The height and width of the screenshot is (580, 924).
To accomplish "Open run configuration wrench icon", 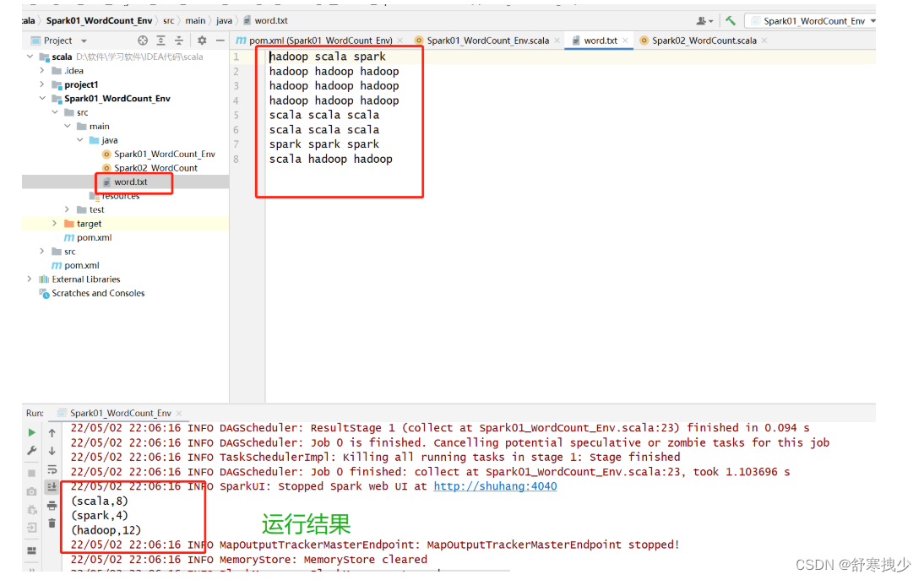I will click(x=32, y=451).
